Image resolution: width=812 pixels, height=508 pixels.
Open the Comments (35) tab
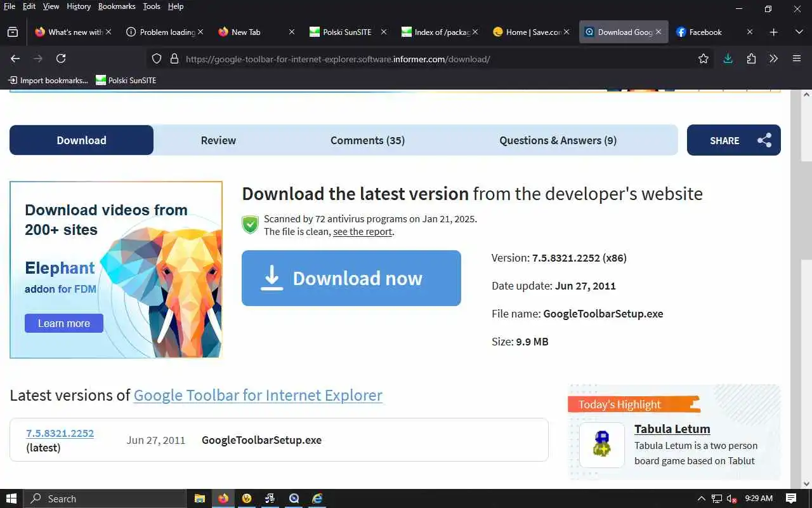click(x=367, y=140)
